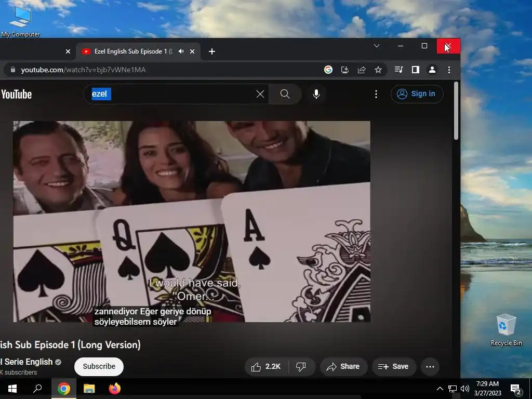Screen dimensions: 532x399
Task: Clear the YouTube search text
Action: pyautogui.click(x=260, y=94)
